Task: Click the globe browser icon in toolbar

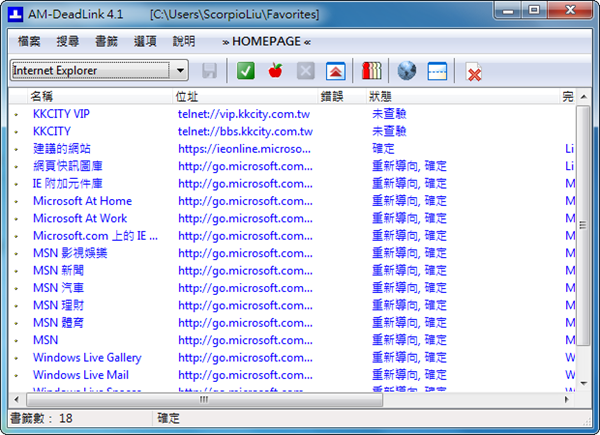Action: click(406, 71)
